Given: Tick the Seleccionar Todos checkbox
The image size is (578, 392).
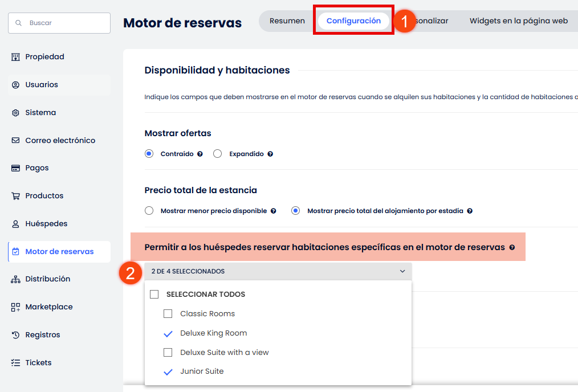Looking at the screenshot, I should 154,295.
